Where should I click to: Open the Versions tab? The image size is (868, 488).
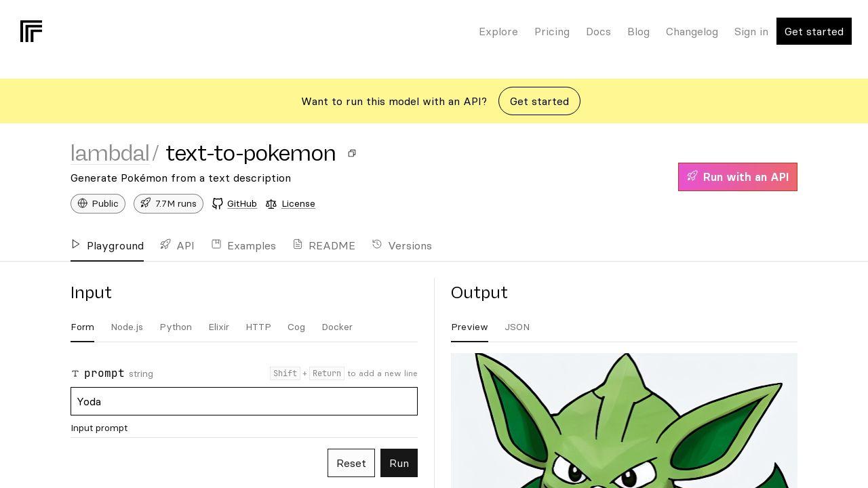pos(401,245)
